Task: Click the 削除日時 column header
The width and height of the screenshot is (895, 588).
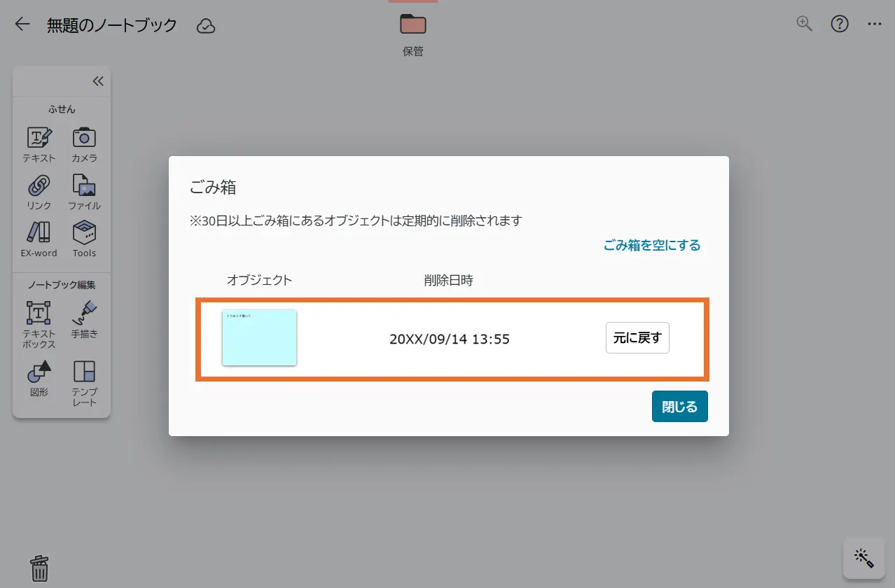Action: point(448,280)
